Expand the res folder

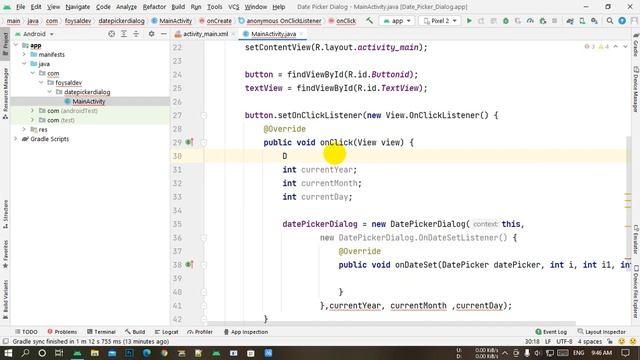click(x=24, y=129)
